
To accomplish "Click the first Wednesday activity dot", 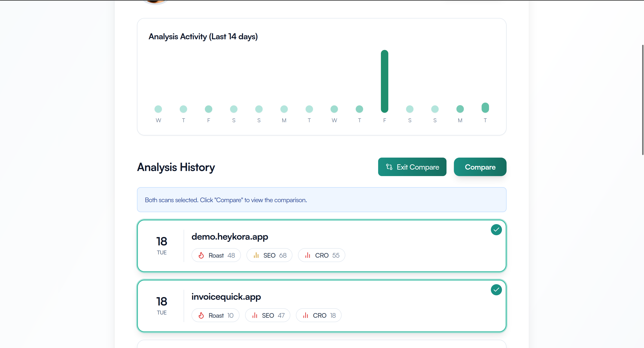I will 158,109.
